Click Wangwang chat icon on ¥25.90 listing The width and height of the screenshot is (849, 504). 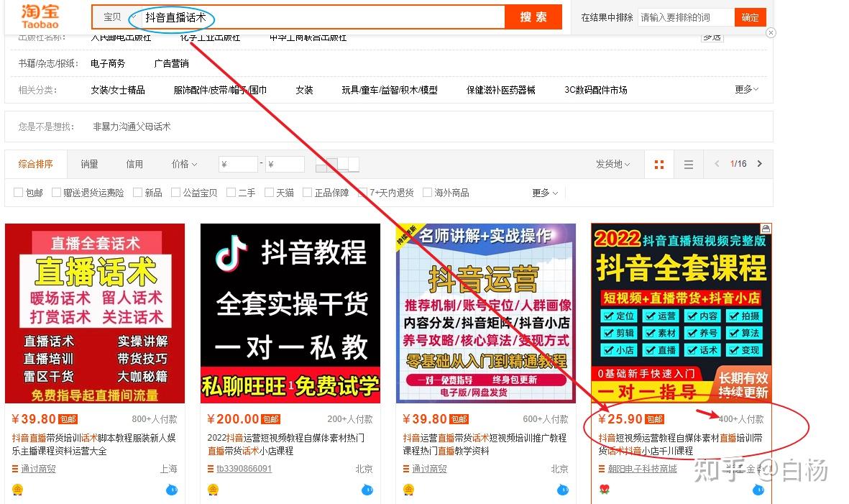(758, 490)
